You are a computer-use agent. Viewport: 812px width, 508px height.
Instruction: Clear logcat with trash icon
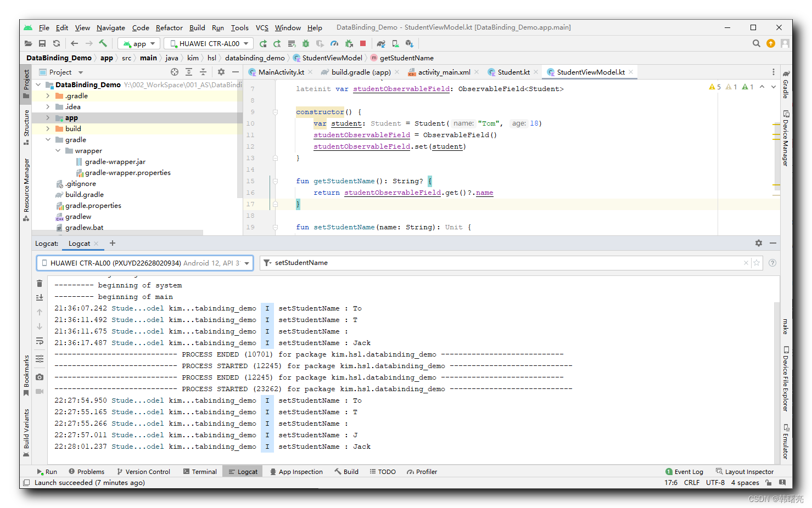point(40,284)
